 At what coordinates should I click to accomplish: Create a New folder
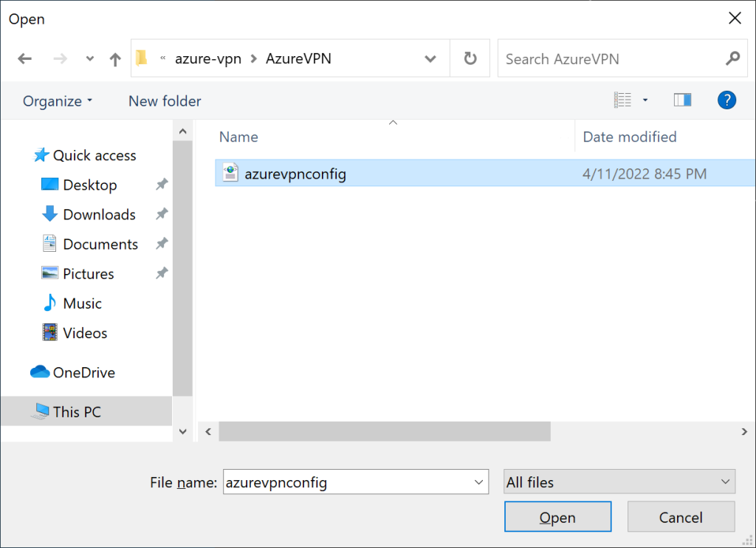[165, 101]
